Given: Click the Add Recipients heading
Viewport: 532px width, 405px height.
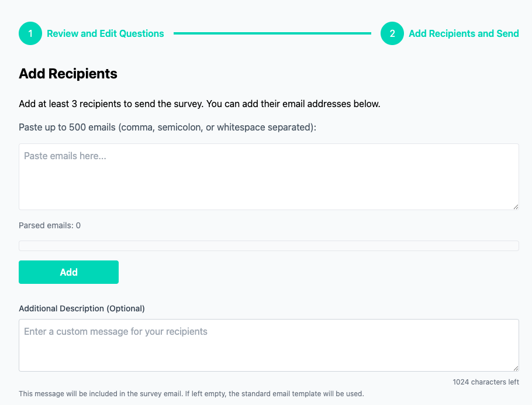Looking at the screenshot, I should pyautogui.click(x=68, y=74).
